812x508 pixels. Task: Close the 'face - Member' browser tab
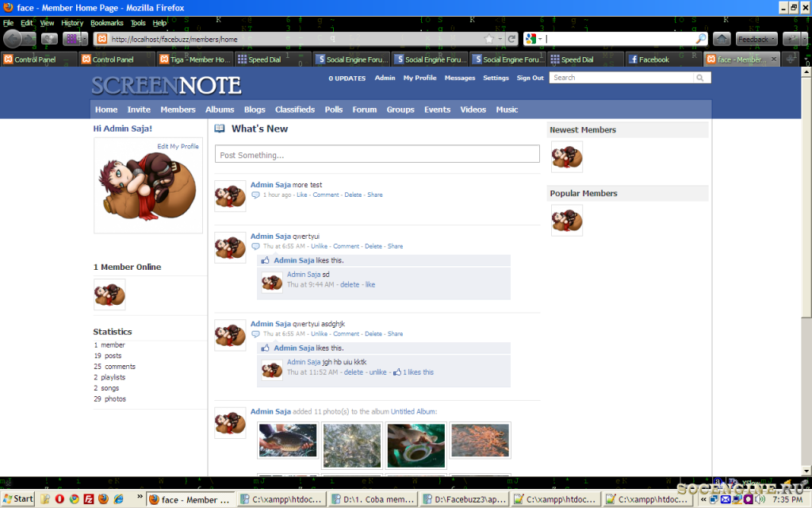(774, 59)
